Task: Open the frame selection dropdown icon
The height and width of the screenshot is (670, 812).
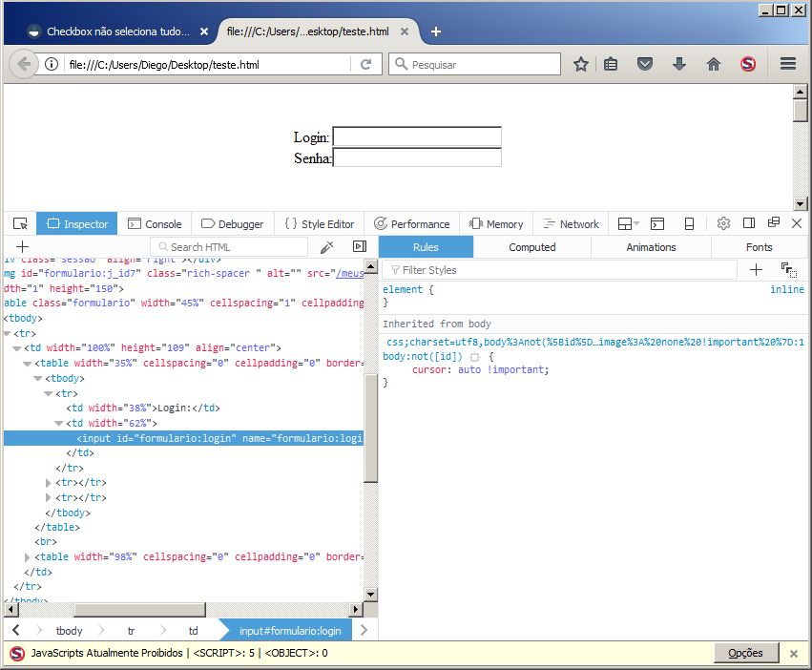Action: click(629, 224)
